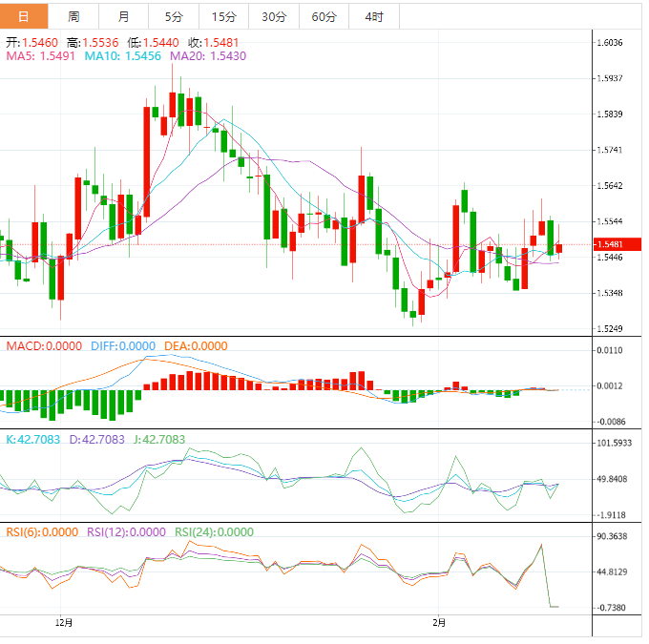Switch to the 月 monthly tab
649x644 pixels.
[x=124, y=16]
